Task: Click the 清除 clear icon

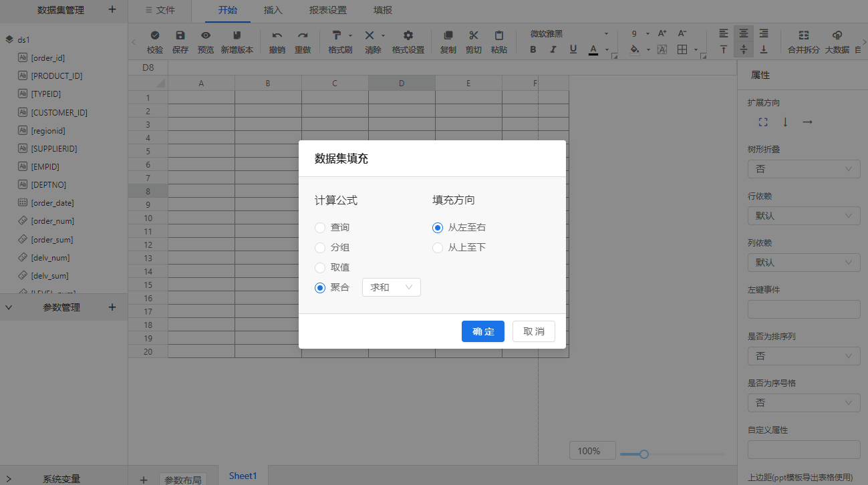Action: tap(370, 35)
